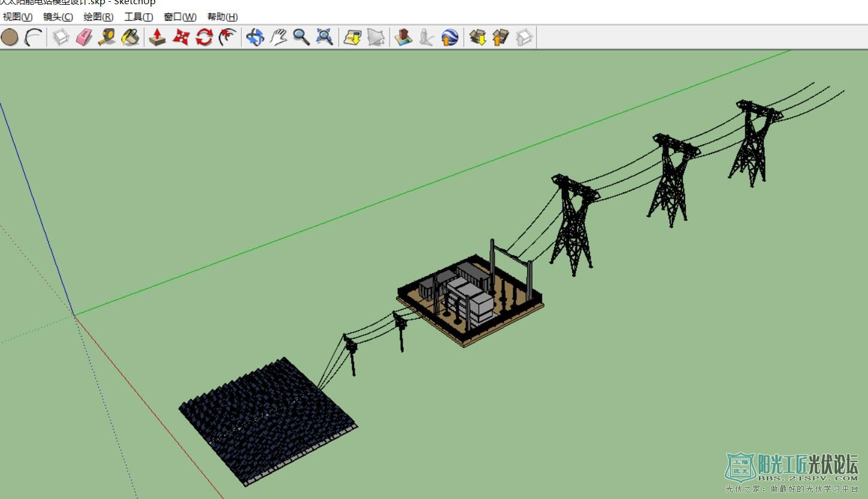Screen dimensions: 868x499
Task: Select the Circle drawing tool
Action: point(10,37)
